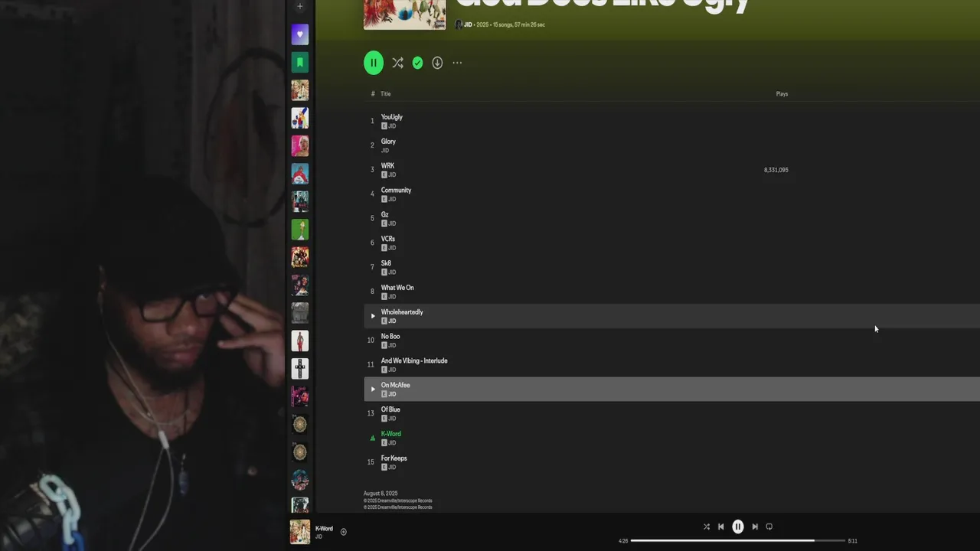Open the album's three-dots more options menu
Viewport: 980px width, 551px height.
coord(457,63)
